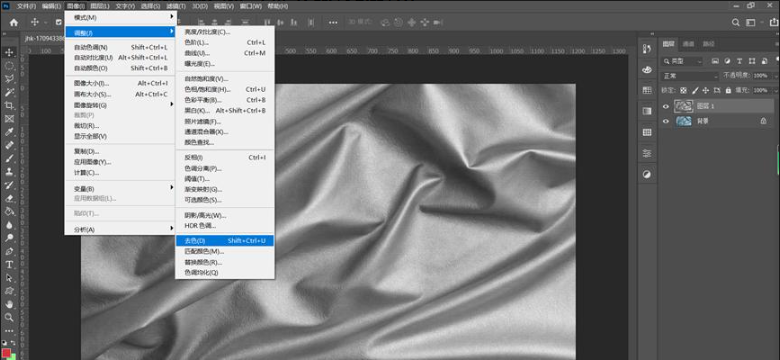780x360 pixels.
Task: Select the Horizontal Type tool
Action: 9,265
